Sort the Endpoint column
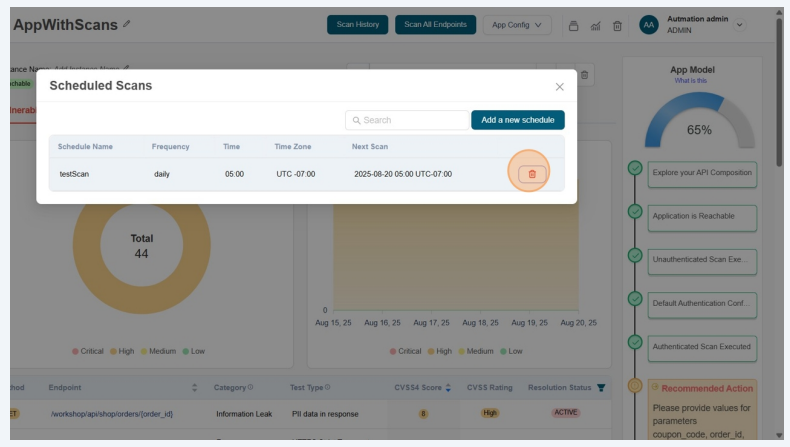Image resolution: width=790 pixels, height=447 pixels. tap(194, 388)
